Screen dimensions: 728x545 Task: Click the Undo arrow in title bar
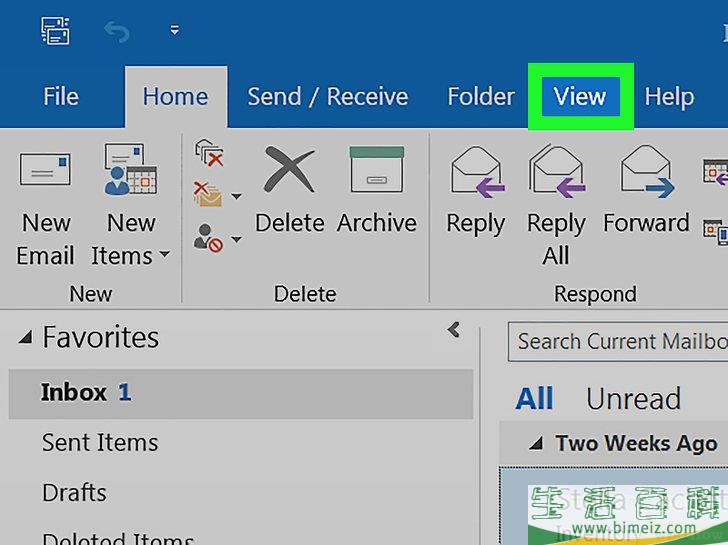coord(117,32)
